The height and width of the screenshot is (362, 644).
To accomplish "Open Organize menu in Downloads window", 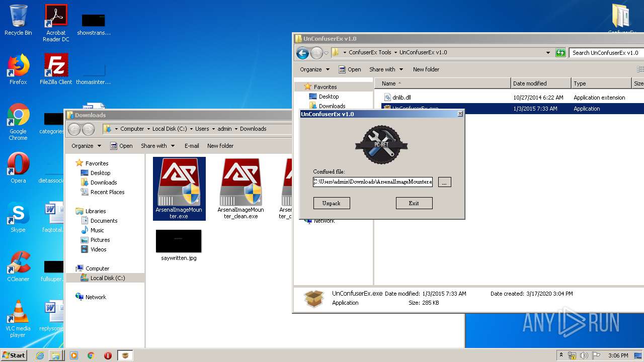I will point(87,146).
